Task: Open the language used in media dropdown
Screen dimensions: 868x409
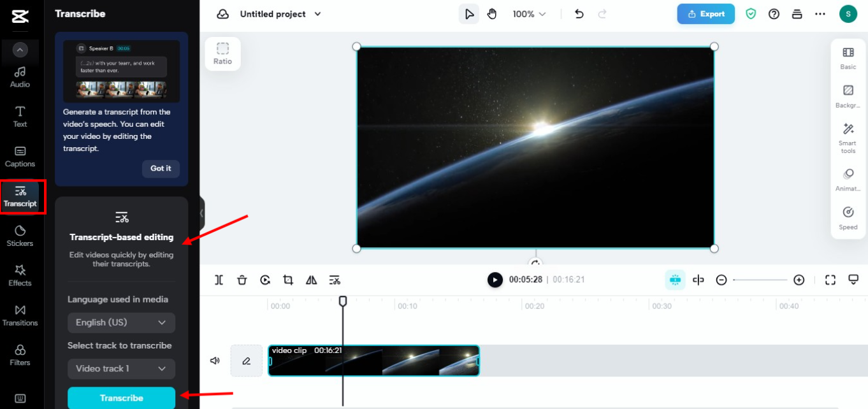Action: pos(121,322)
